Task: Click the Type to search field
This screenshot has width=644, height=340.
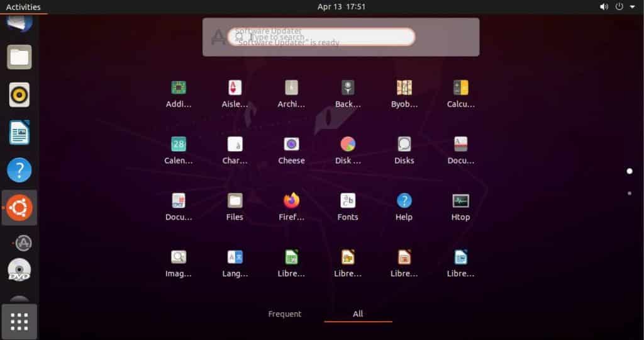Action: point(321,37)
